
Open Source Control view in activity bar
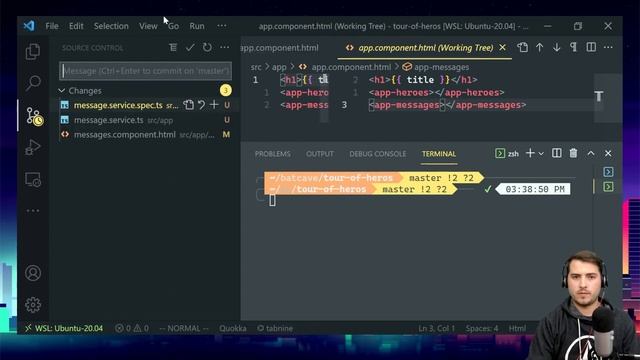pyautogui.click(x=33, y=116)
